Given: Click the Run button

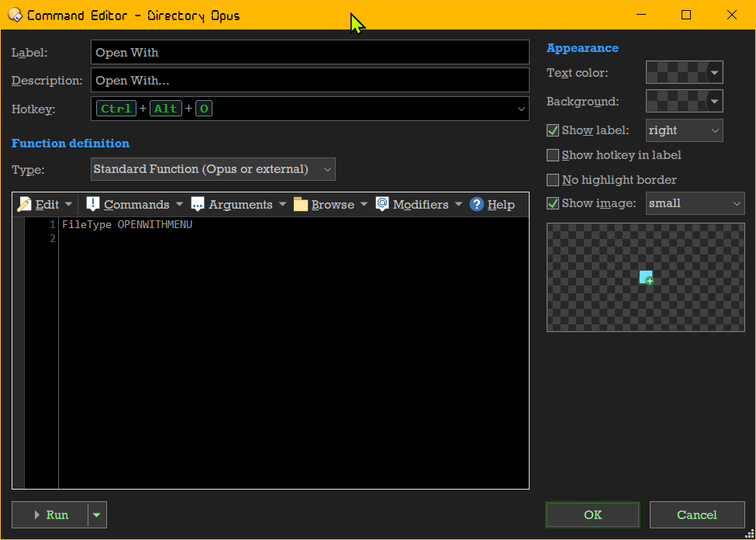Looking at the screenshot, I should click(x=50, y=515).
